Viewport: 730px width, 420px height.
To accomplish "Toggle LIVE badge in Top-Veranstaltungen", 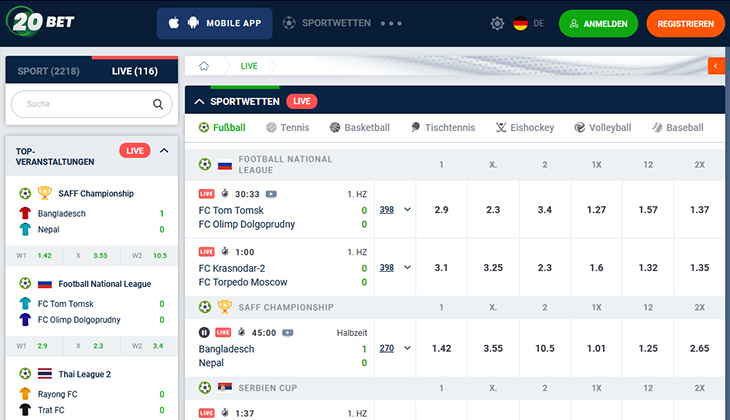I will point(135,150).
